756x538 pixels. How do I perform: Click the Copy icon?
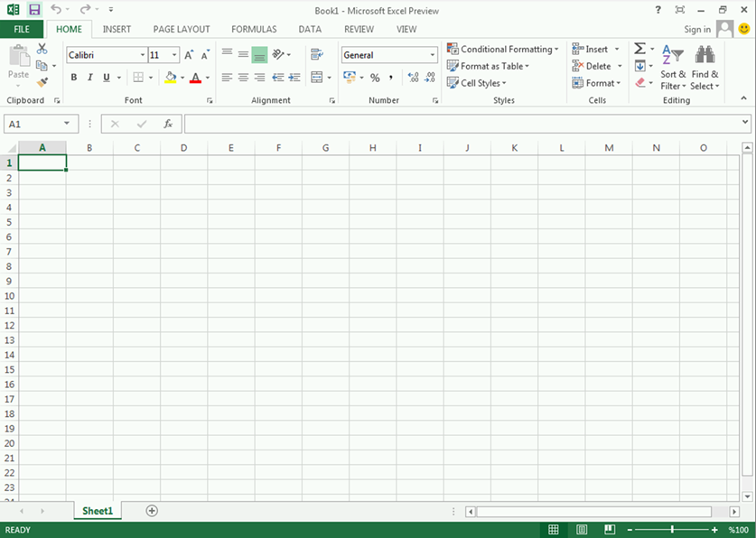[42, 66]
